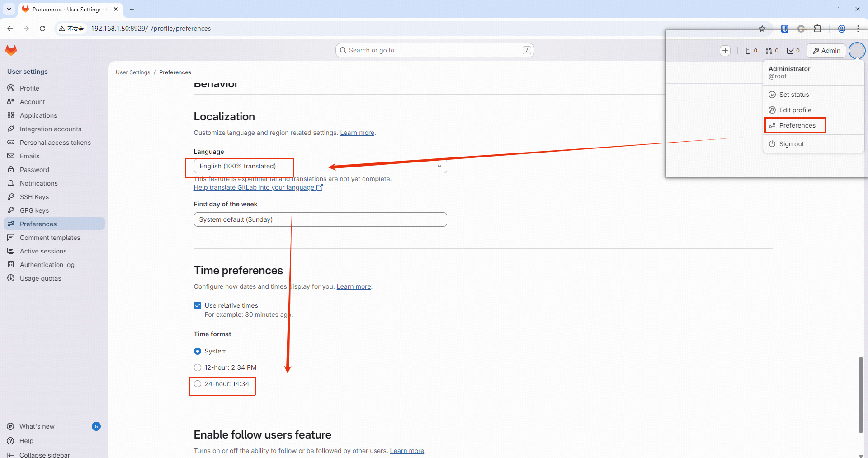Bookmark this page with star icon
This screenshot has height=458, width=868.
[x=762, y=29]
